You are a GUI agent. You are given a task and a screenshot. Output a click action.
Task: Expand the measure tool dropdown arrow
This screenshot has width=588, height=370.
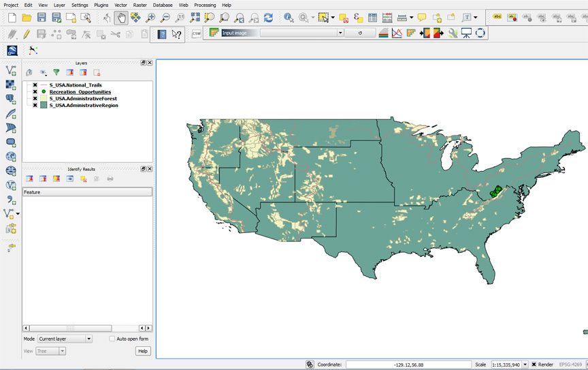(411, 18)
